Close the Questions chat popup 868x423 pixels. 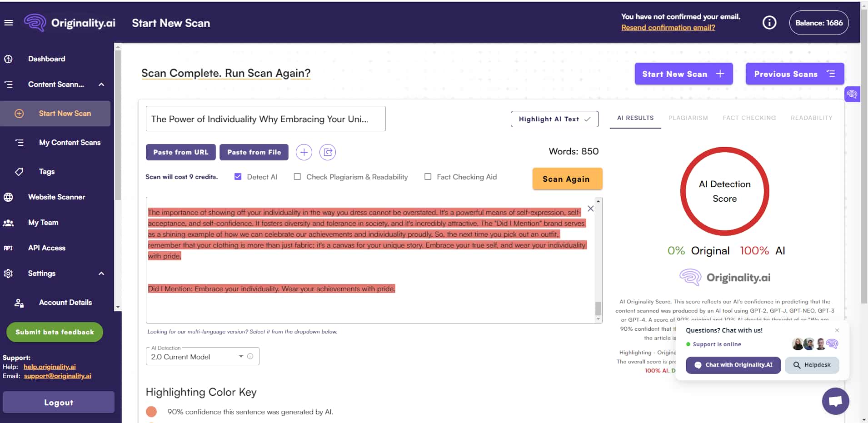point(837,330)
